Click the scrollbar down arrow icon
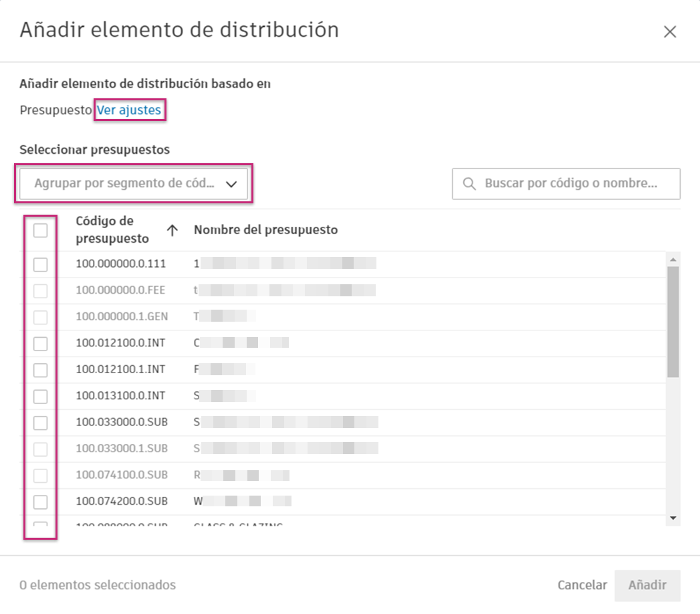Viewport: 700px width, 614px height. click(x=675, y=517)
